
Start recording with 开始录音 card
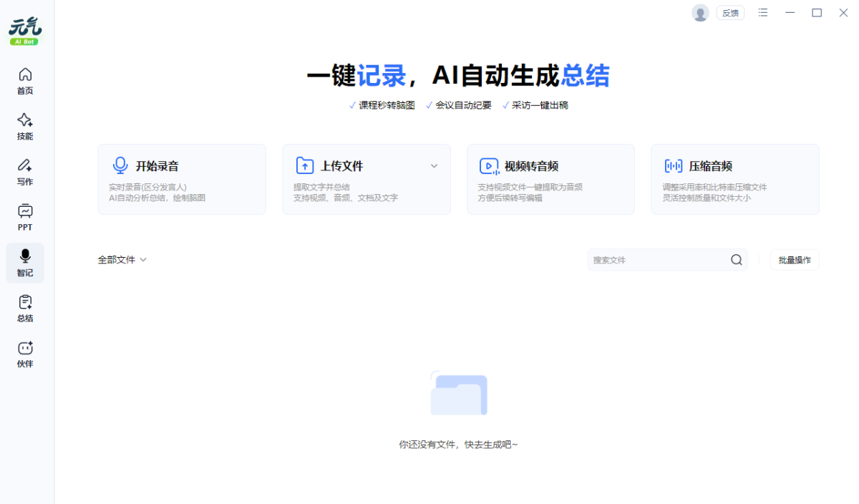182,179
